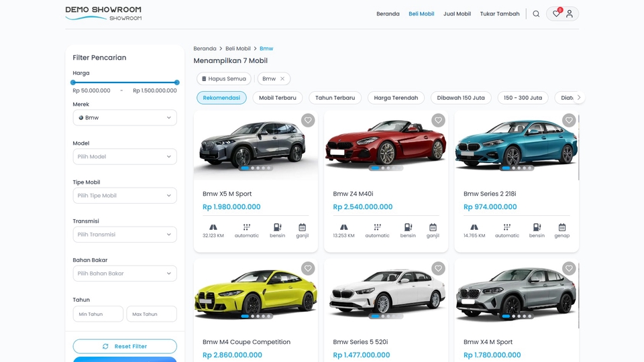Screen dimensions: 644x362
Task: Click the trash icon in Hapus Semua
Action: (x=204, y=79)
